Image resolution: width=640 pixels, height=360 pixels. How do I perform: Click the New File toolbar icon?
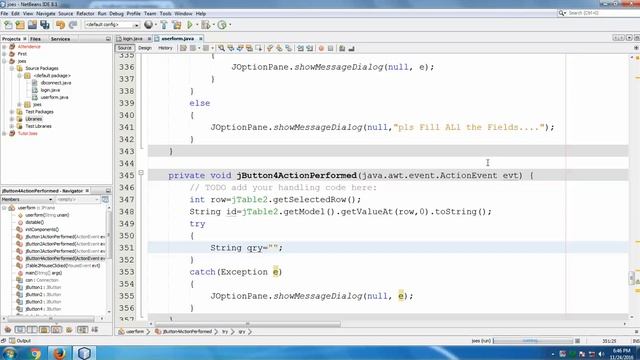tap(8, 25)
